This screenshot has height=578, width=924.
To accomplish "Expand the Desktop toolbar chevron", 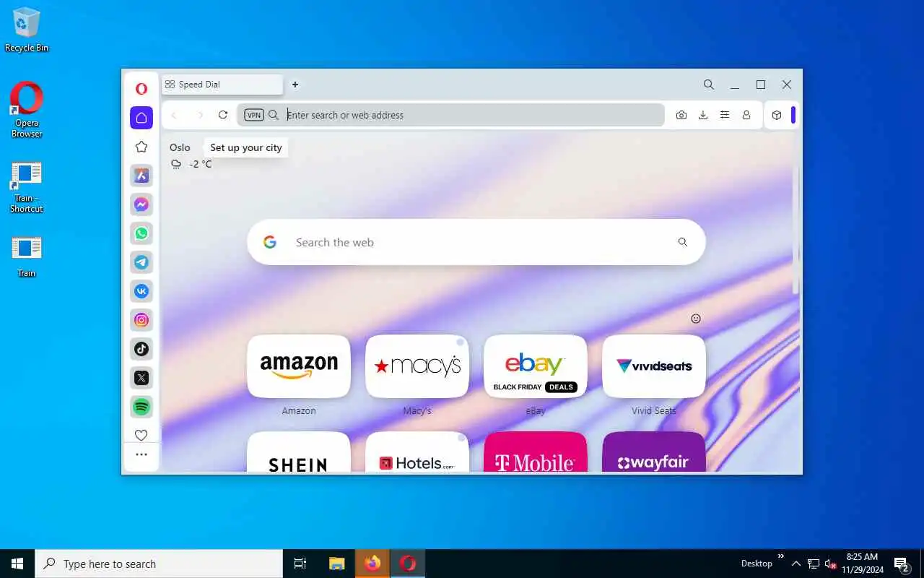I will 781,556.
